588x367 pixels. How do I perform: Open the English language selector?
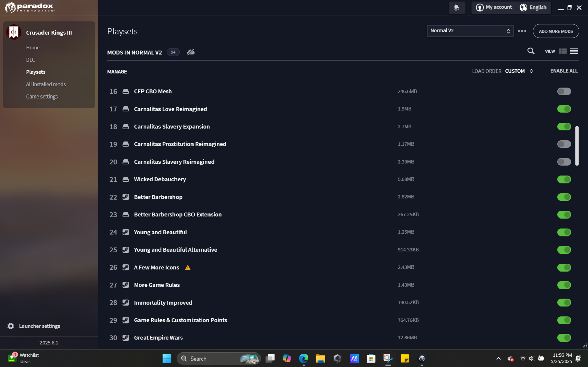pyautogui.click(x=533, y=7)
